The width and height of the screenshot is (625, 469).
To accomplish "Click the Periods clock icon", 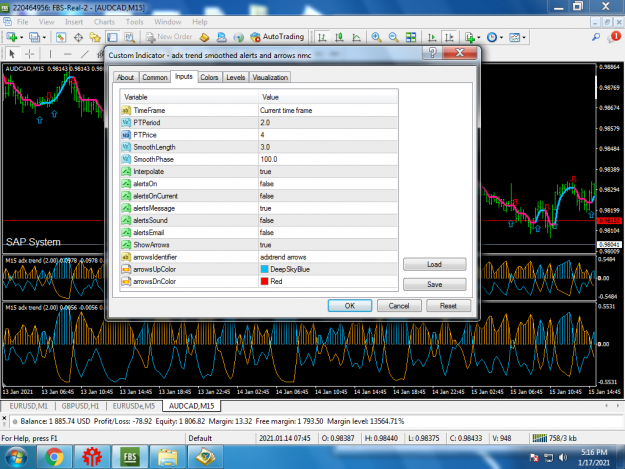I will pyautogui.click(x=492, y=37).
